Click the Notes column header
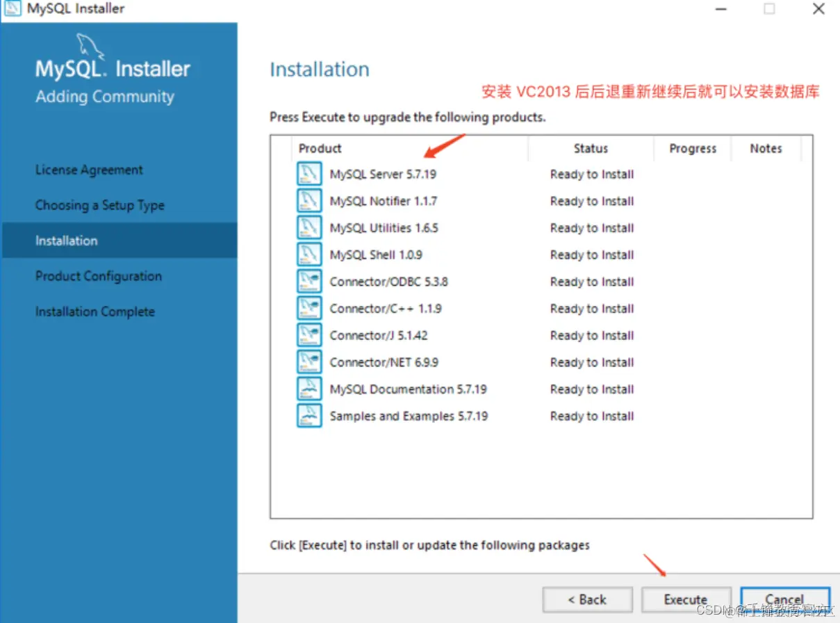Screen dimensions: 840x623 [766, 148]
